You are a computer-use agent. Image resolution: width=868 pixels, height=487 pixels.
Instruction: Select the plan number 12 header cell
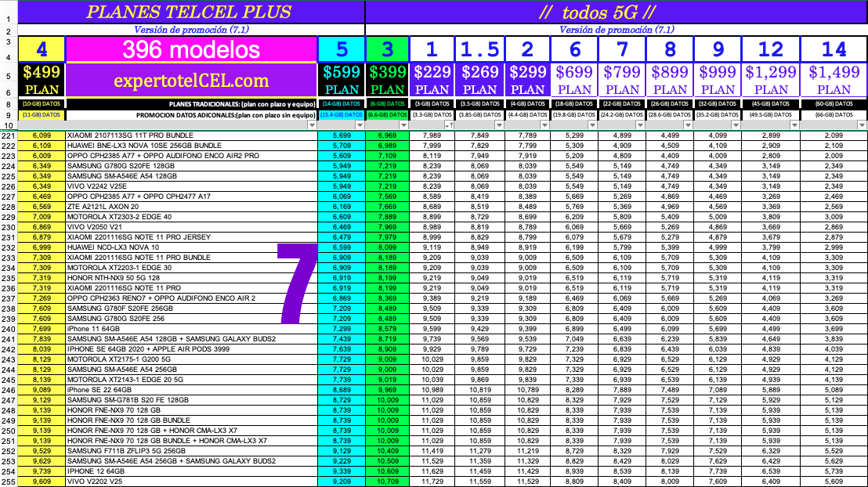[x=771, y=49]
